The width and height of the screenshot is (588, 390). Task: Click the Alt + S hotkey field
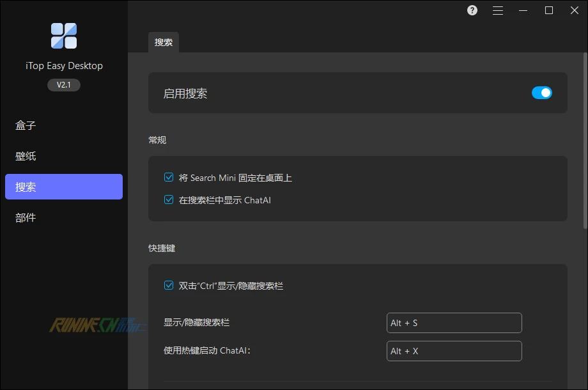pyautogui.click(x=454, y=323)
